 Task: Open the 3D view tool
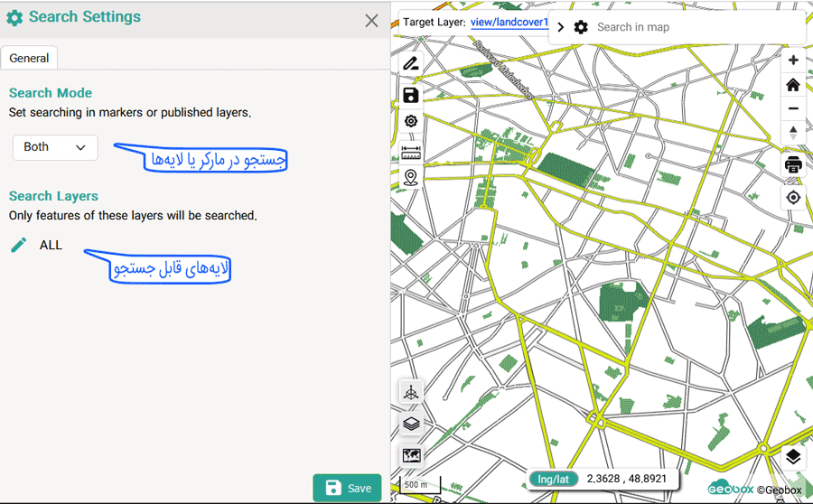click(411, 392)
